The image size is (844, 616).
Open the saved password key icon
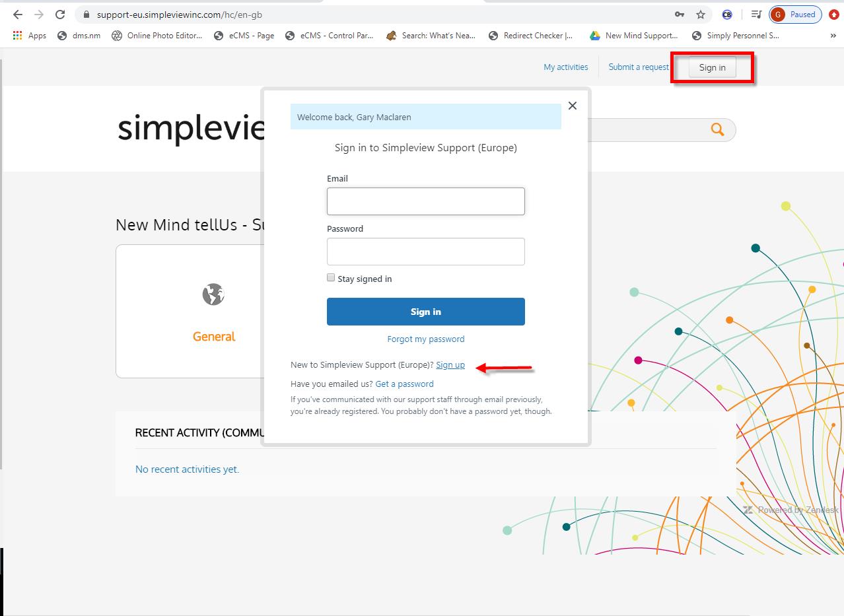(x=680, y=15)
